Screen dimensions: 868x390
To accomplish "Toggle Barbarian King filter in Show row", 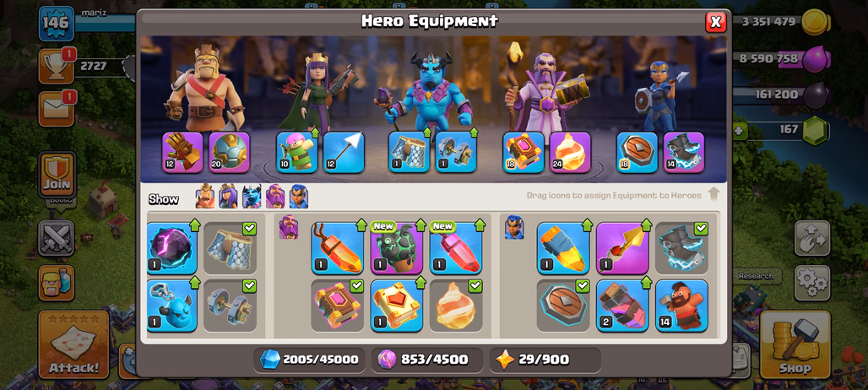I will pos(205,197).
